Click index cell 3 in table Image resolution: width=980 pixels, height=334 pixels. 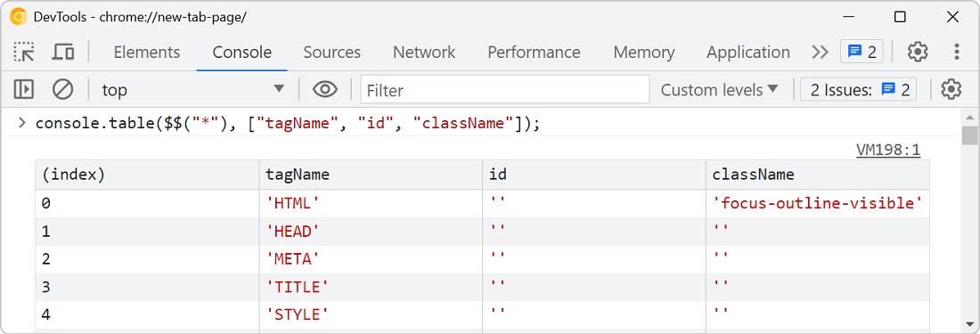(148, 287)
